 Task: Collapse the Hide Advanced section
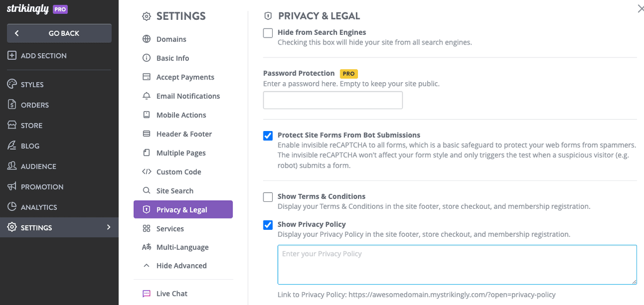174,265
